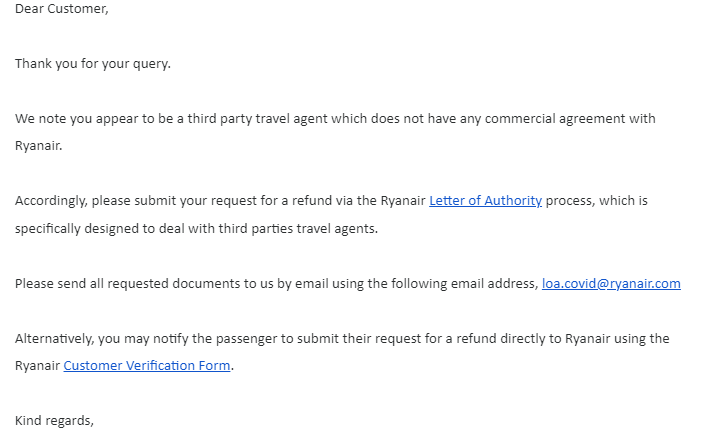Click the 'Kind regards,' closing line
Image resolution: width=702 pixels, height=430 pixels.
54,421
